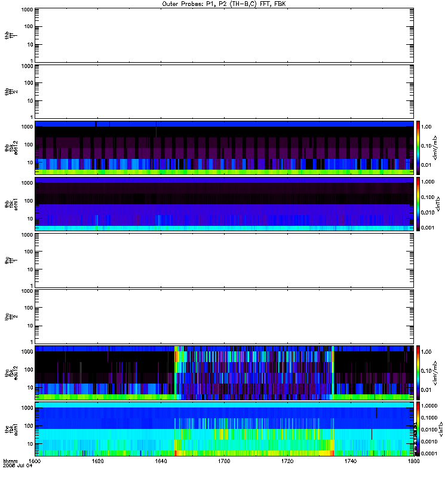Click the 10 tick label on thc fff 1 panel
This screenshot has height=478, width=448.
click(x=30, y=269)
